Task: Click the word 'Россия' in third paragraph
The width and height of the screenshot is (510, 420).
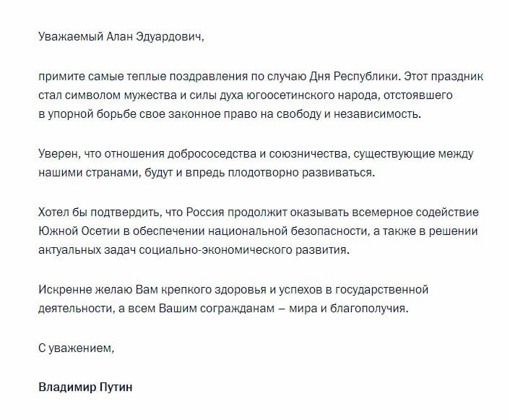Action: click(x=205, y=213)
